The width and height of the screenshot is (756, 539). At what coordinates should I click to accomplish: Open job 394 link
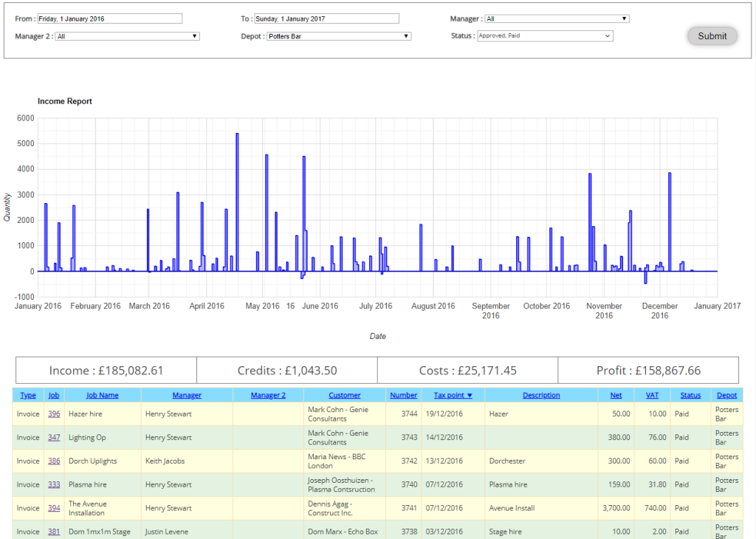coord(54,508)
